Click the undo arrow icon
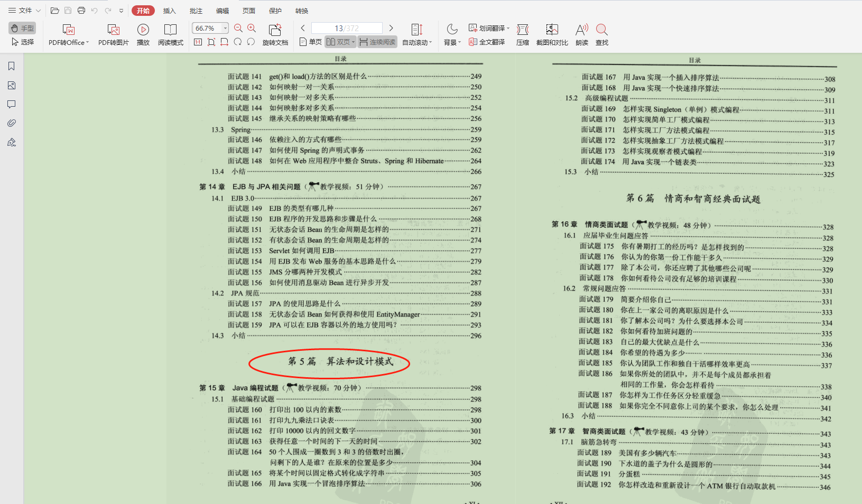 (94, 11)
